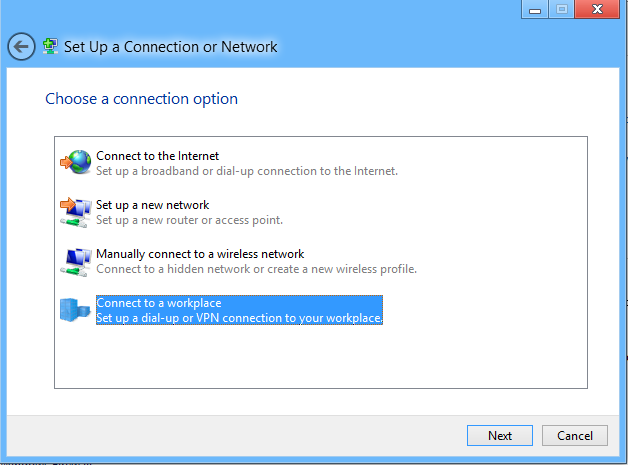628x465 pixels.
Task: Click the hidden network or wireless profile description
Action: [x=256, y=269]
